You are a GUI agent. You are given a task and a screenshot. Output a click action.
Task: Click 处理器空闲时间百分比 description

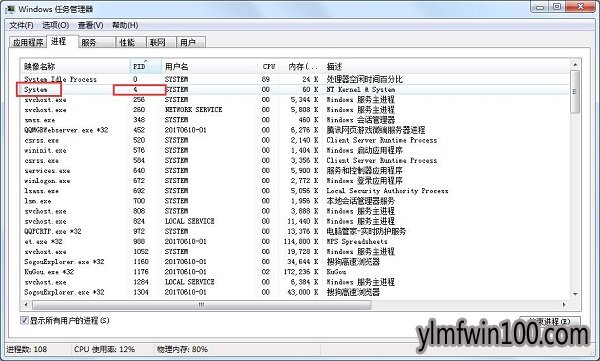[x=364, y=79]
